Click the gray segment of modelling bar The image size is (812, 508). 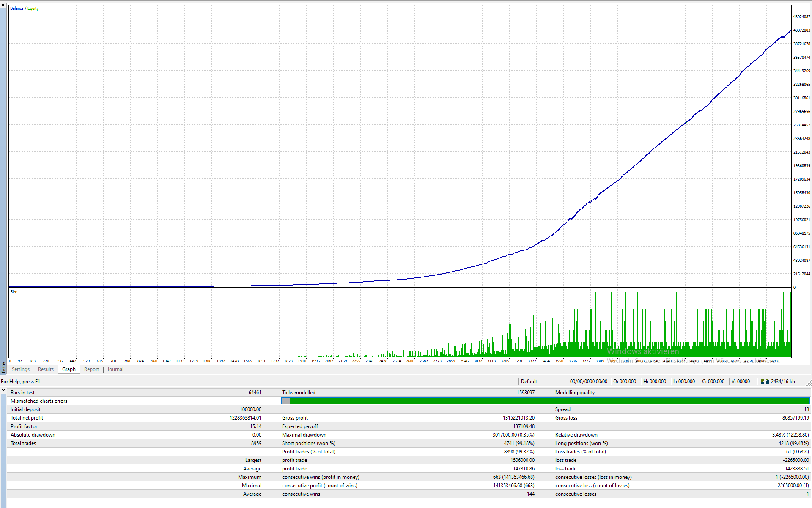[x=285, y=401]
